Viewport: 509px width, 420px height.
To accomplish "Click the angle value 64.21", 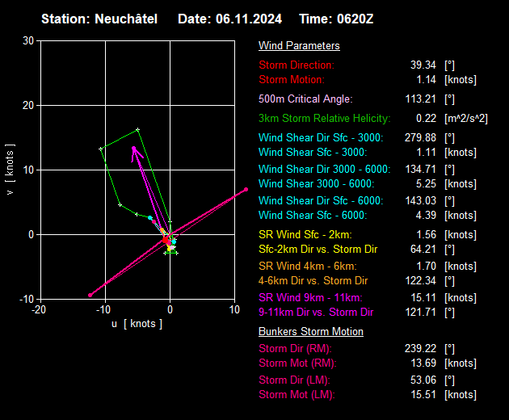I will (x=423, y=250).
